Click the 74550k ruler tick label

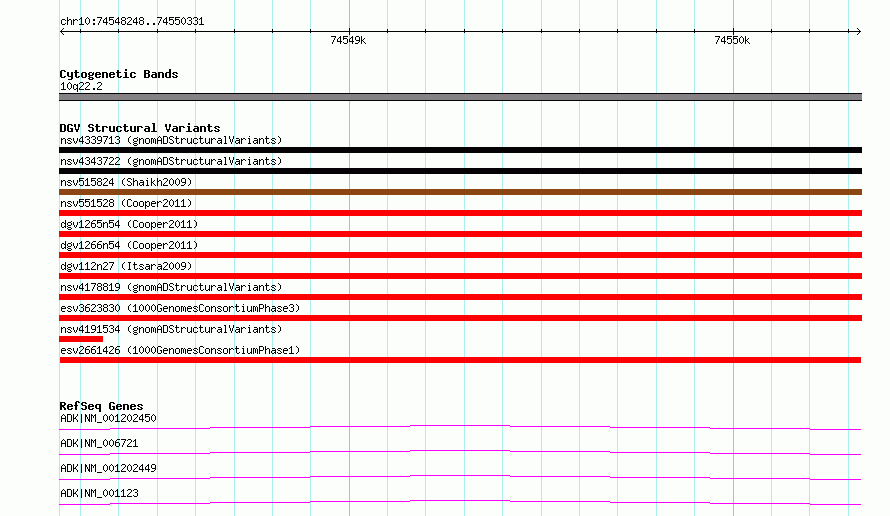click(732, 40)
